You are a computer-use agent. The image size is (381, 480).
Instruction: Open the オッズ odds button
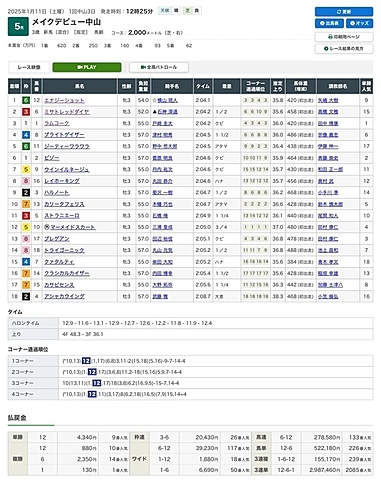359,23
